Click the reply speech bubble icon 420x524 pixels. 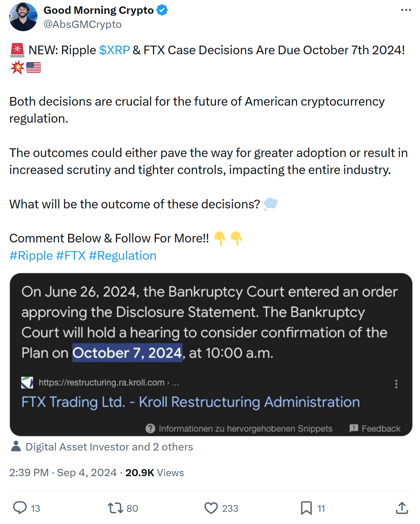click(x=20, y=508)
